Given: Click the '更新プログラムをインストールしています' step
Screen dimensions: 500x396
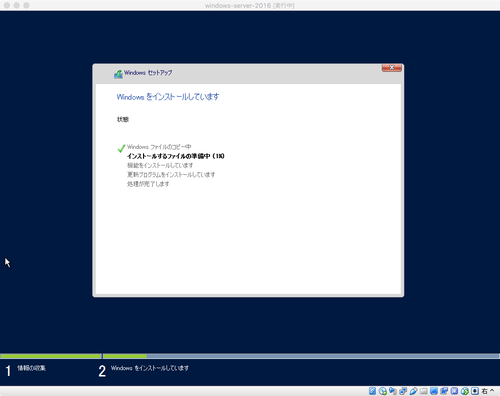Looking at the screenshot, I should click(x=171, y=175).
